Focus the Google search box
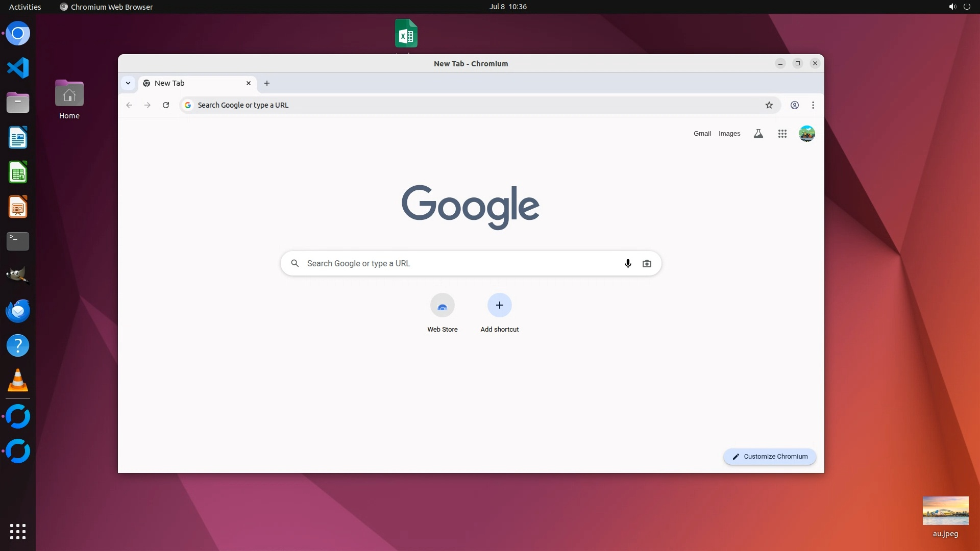980x551 pixels. pos(459,264)
